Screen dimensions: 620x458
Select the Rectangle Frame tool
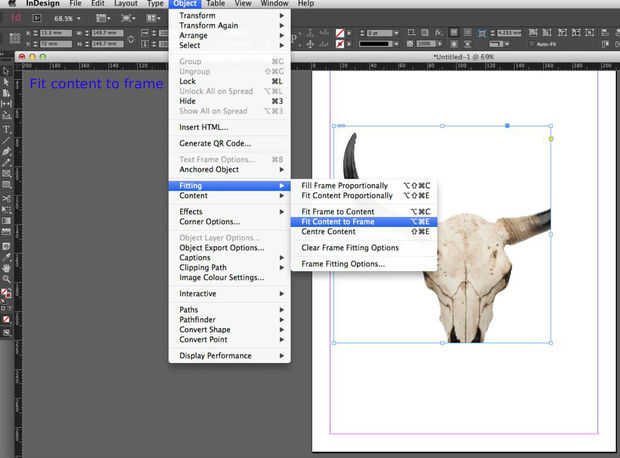click(6, 173)
